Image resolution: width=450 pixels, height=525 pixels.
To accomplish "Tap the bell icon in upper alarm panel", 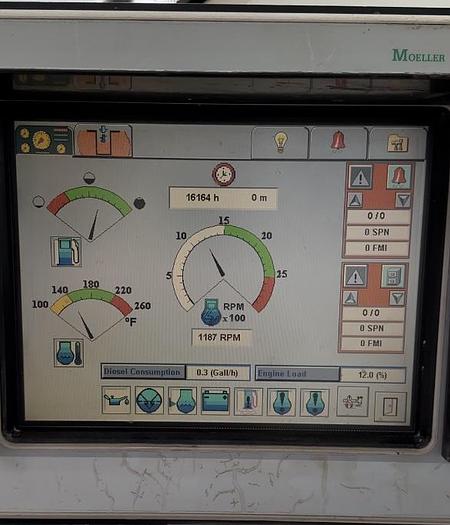I will coord(399,176).
